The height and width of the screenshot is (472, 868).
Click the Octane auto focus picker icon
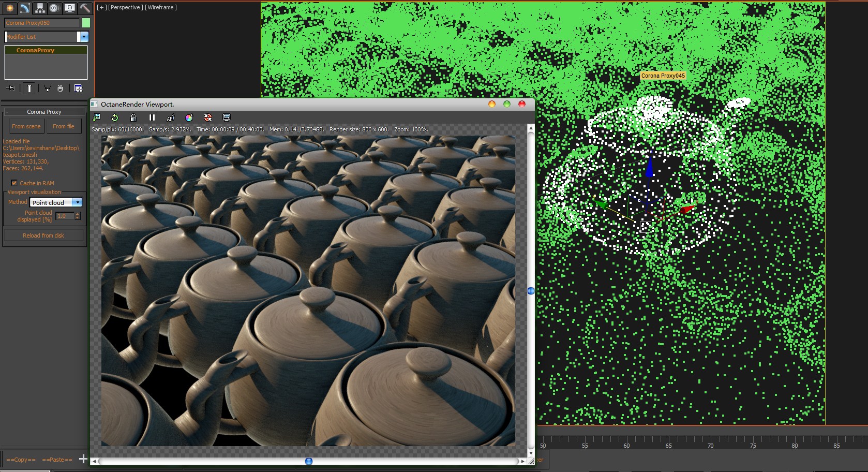[171, 117]
